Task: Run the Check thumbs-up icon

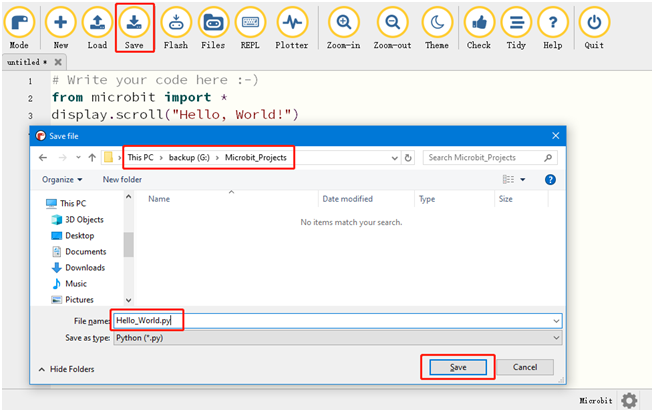Action: (479, 26)
